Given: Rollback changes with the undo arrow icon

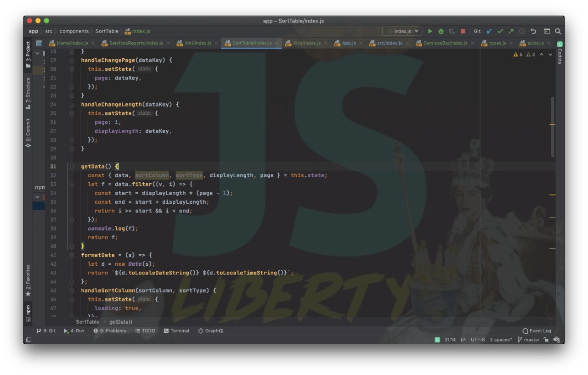Looking at the screenshot, I should (533, 31).
